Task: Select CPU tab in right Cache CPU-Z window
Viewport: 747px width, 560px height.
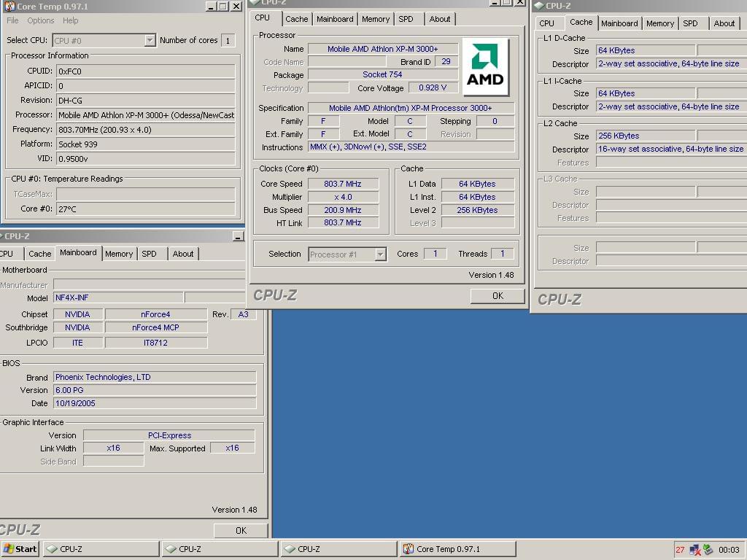Action: (x=546, y=23)
